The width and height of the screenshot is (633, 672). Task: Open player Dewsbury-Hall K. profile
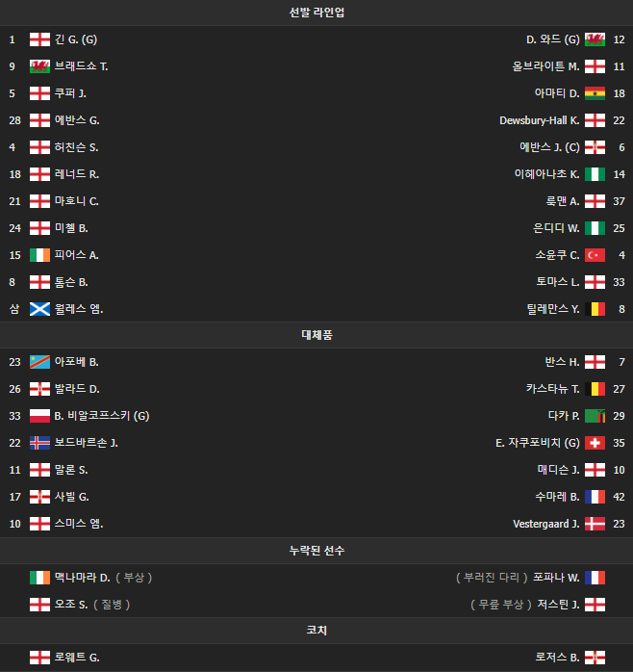tap(539, 120)
